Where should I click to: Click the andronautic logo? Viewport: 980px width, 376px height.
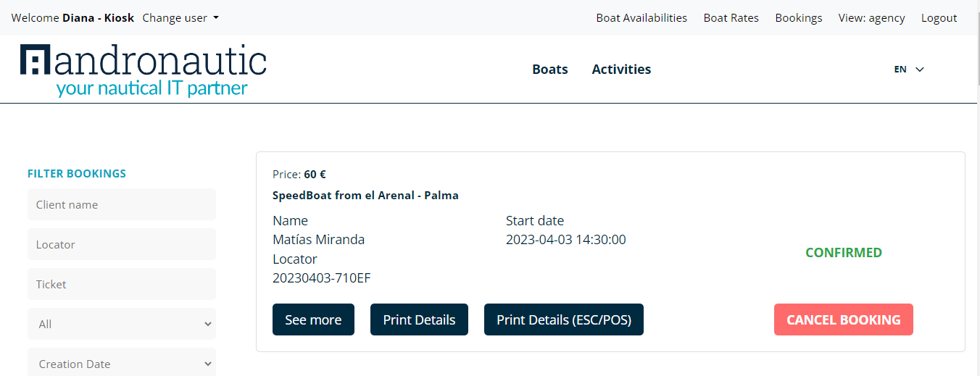point(144,70)
